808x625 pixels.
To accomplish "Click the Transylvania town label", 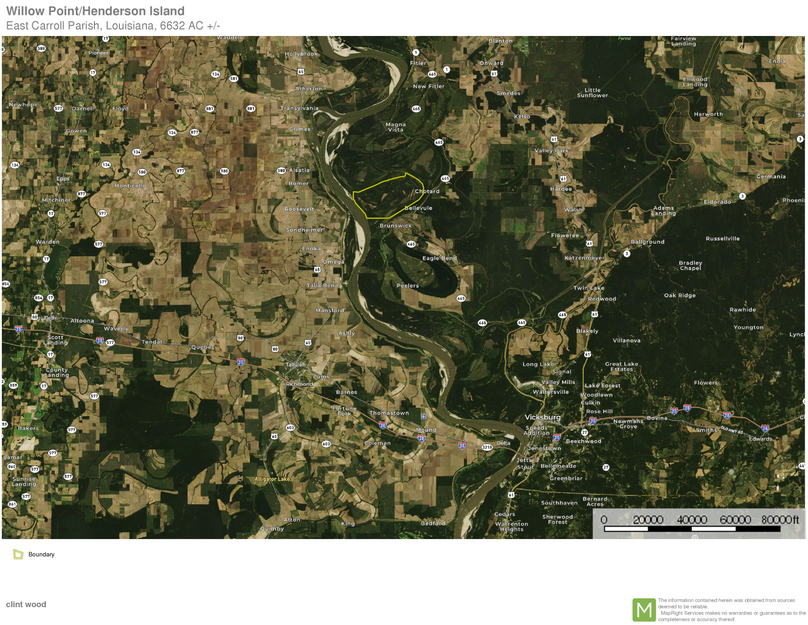I will click(x=299, y=108).
